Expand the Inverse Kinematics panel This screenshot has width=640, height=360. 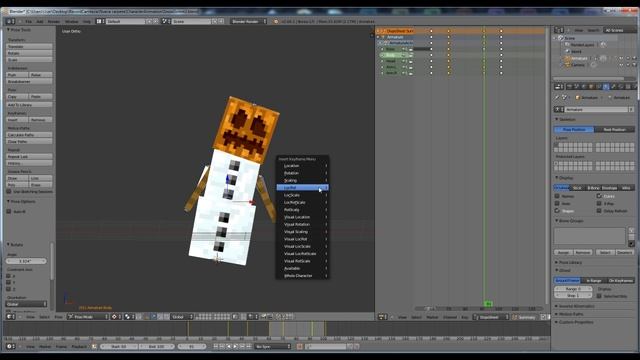point(576,306)
